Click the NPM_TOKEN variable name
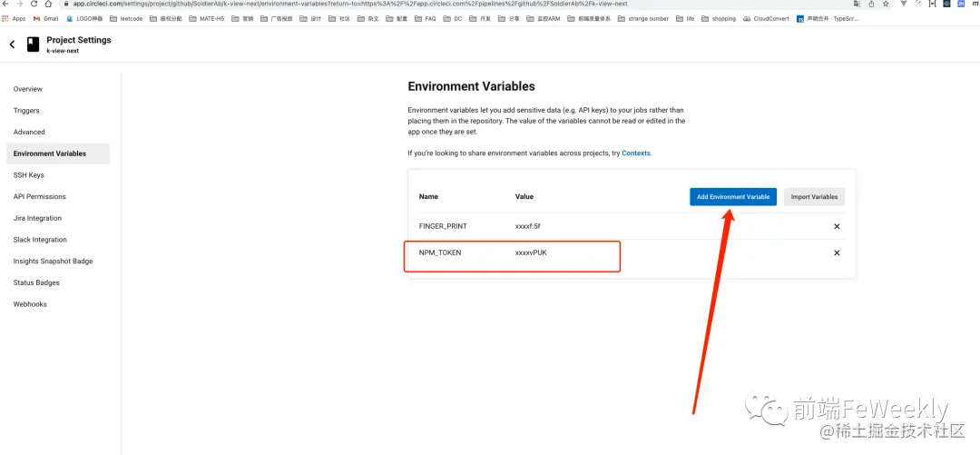The width and height of the screenshot is (980, 455). [x=440, y=252]
